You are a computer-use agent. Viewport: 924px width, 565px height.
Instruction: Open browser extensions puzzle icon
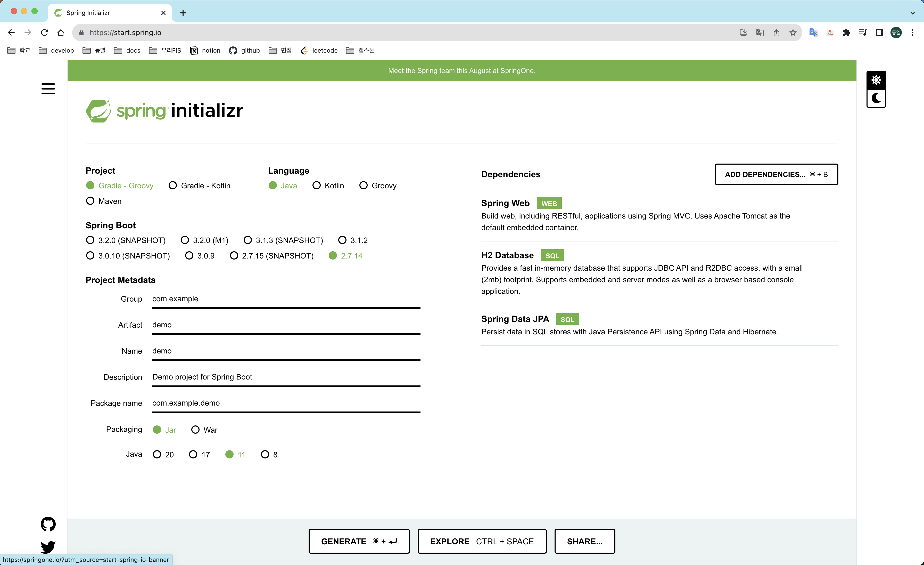[846, 33]
